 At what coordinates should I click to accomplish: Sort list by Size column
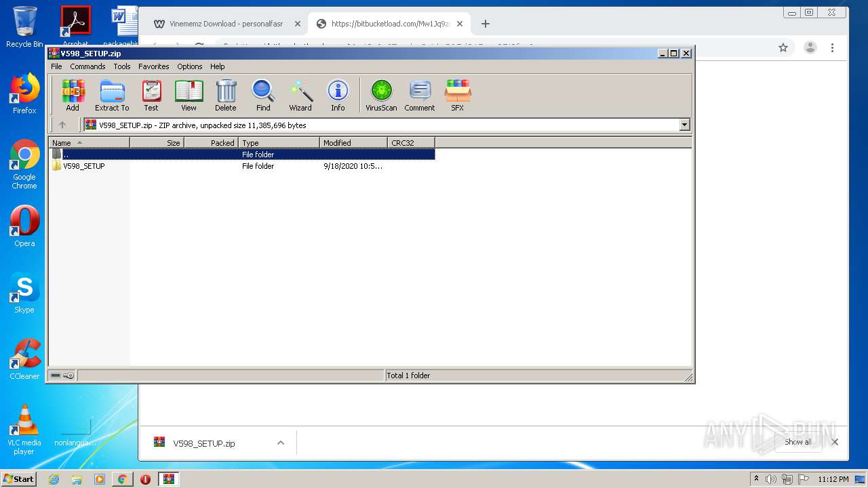point(157,142)
